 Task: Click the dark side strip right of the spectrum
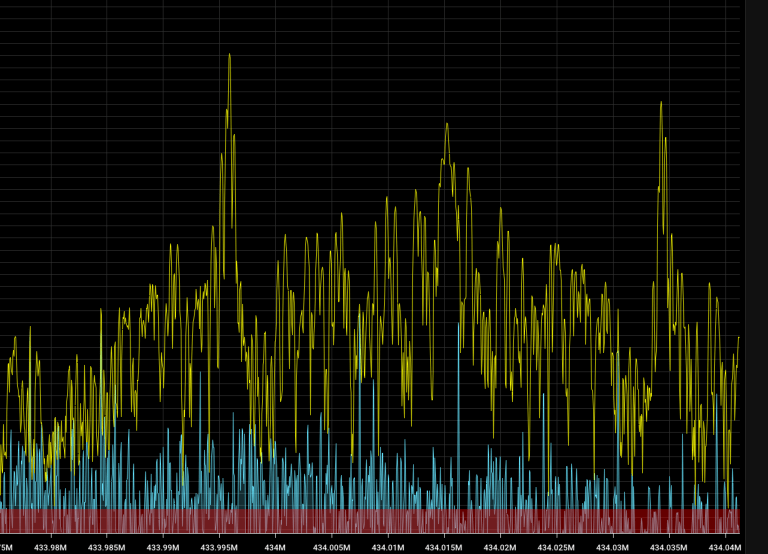754,270
